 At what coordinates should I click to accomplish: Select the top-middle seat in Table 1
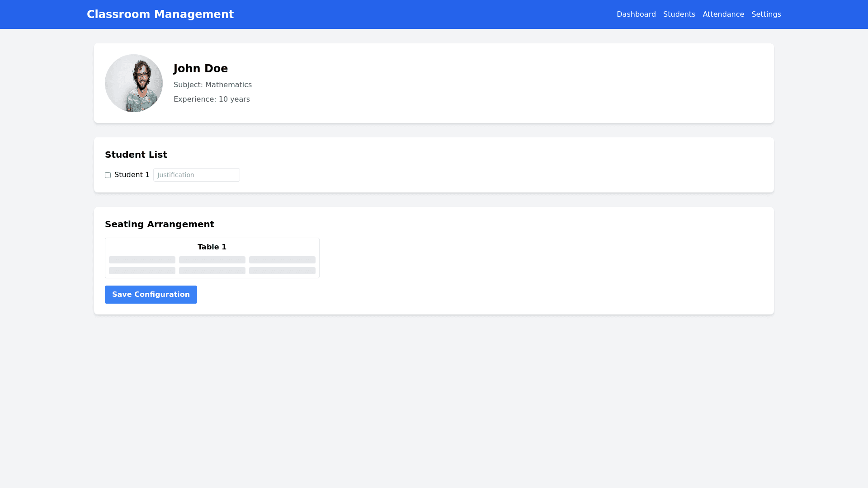[212, 260]
